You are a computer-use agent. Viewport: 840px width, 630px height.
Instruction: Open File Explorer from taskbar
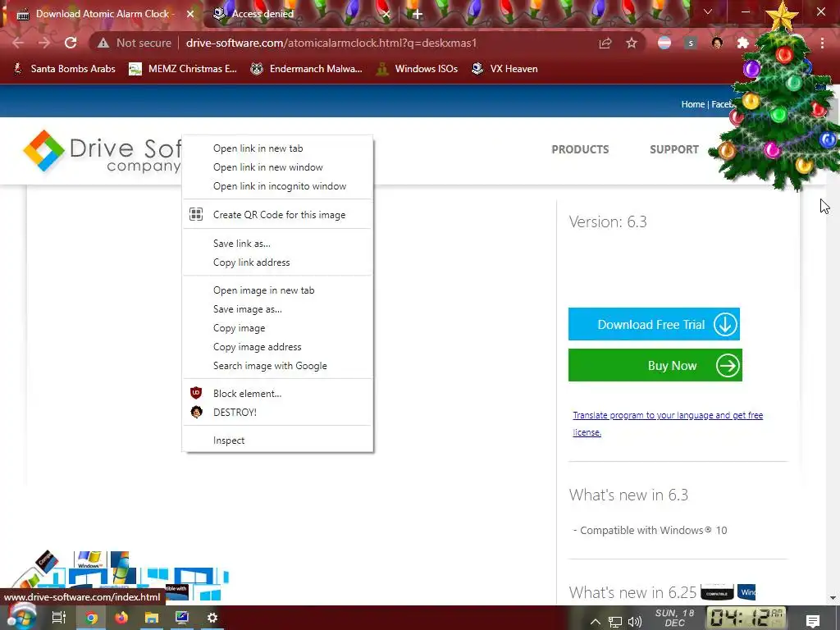pyautogui.click(x=152, y=618)
